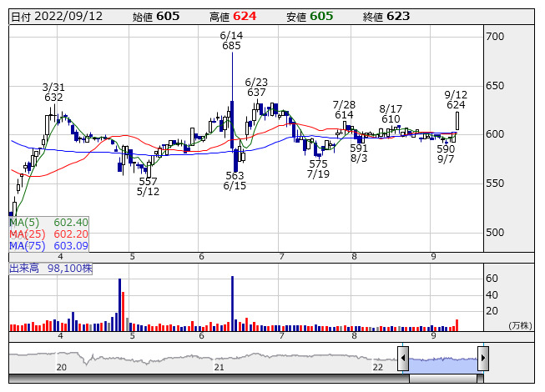Image resolution: width=545 pixels, height=392 pixels.
Task: Click the 700 price axis label
Action: coord(495,37)
